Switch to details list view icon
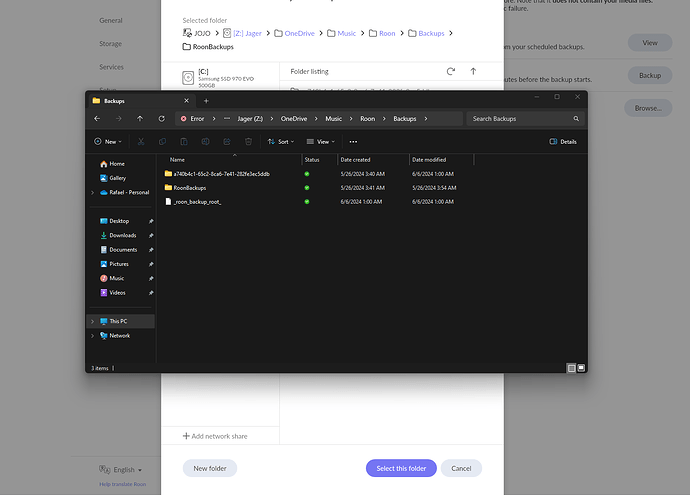 571,368
